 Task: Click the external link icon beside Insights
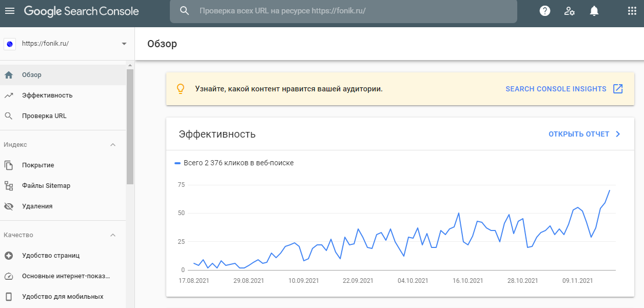coord(618,89)
